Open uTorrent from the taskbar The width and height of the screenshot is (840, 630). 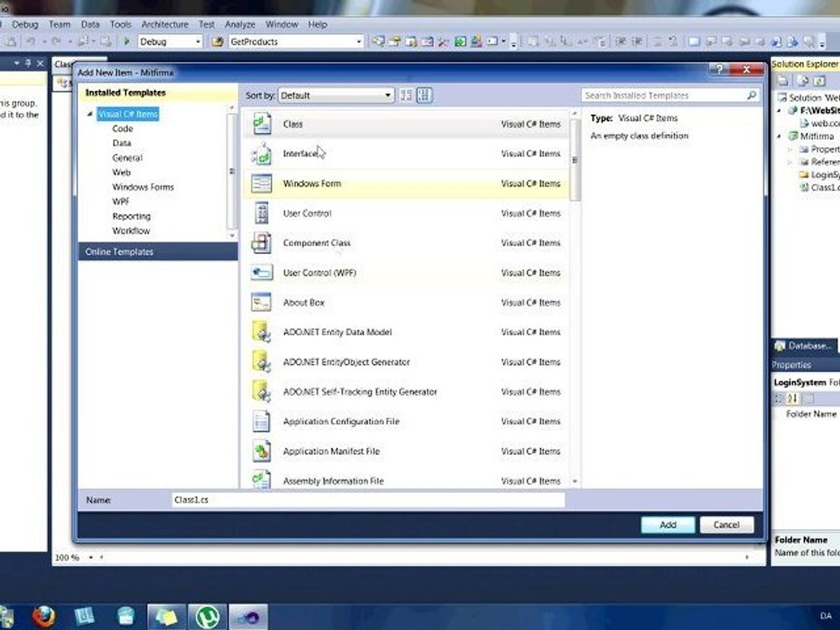click(206, 617)
